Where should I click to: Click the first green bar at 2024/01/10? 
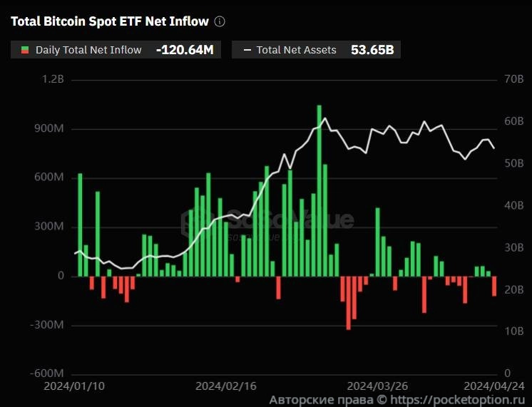pyautogui.click(x=80, y=225)
